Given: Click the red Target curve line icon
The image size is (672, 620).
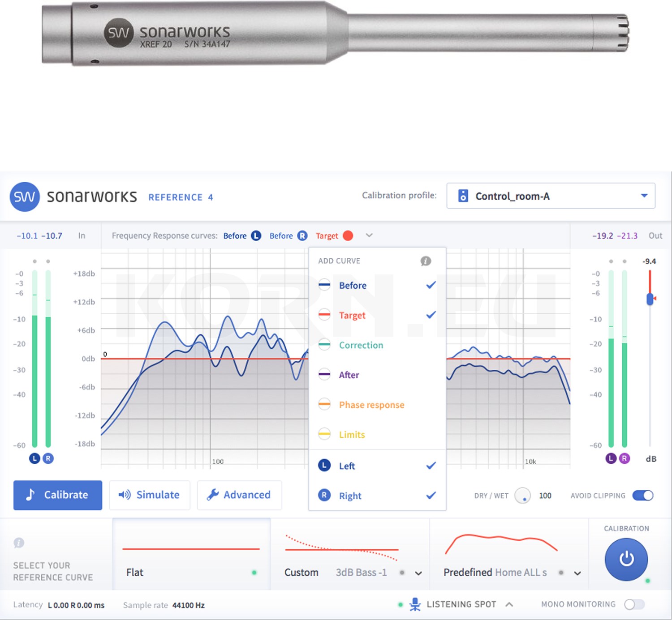Looking at the screenshot, I should coord(324,315).
